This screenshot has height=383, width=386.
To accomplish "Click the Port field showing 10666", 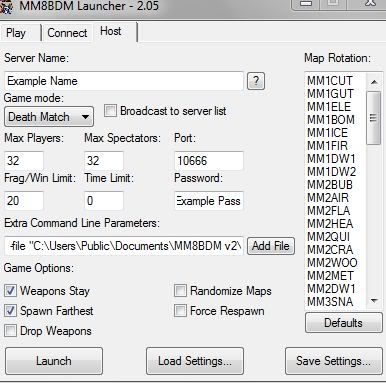I will point(209,161).
